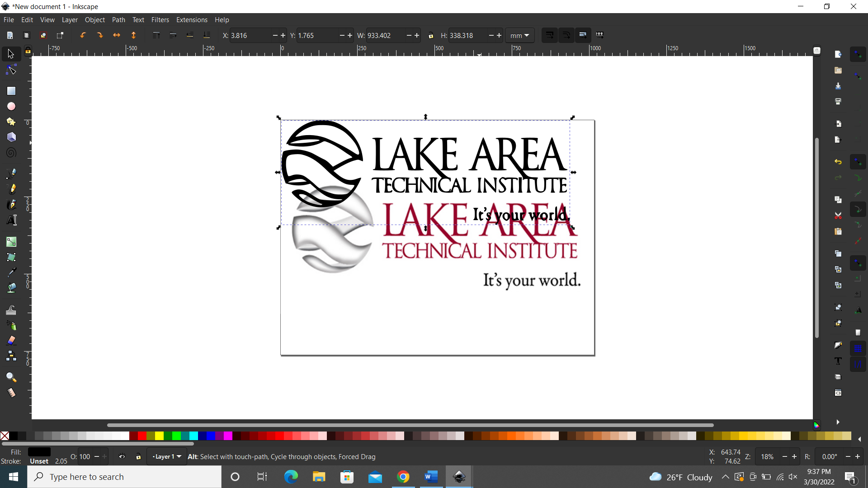
Task: Select the Star tool
Action: click(x=10, y=122)
